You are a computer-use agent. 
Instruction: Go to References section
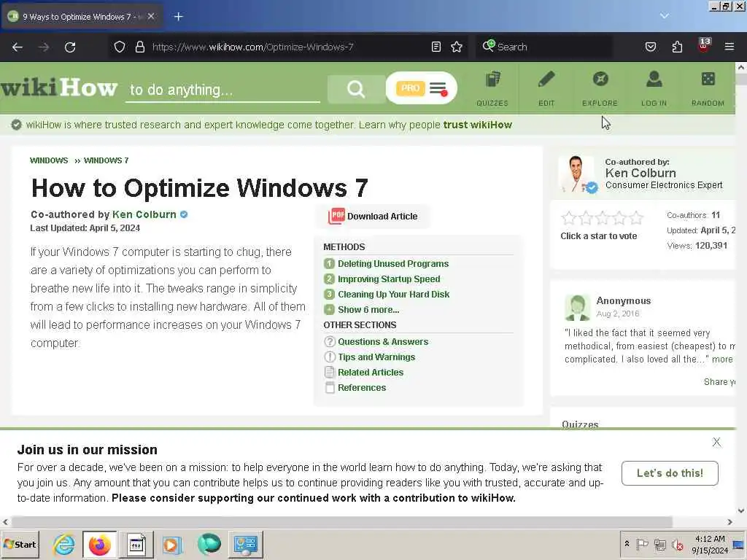(362, 388)
